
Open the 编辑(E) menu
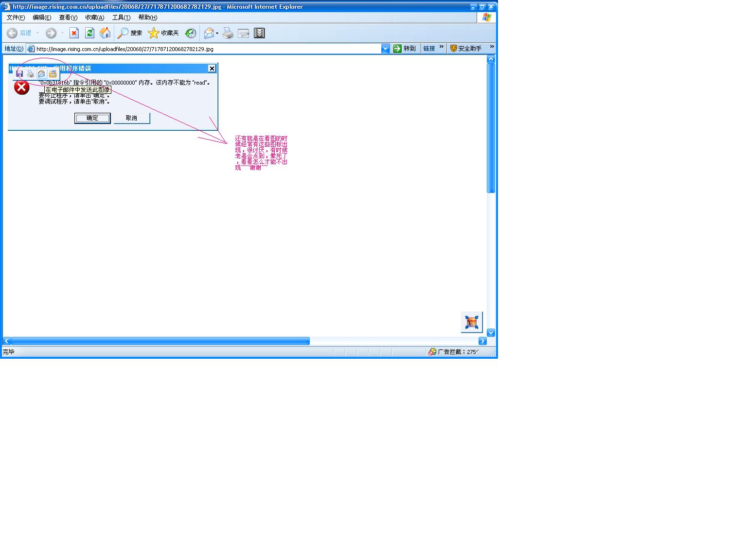(x=42, y=17)
